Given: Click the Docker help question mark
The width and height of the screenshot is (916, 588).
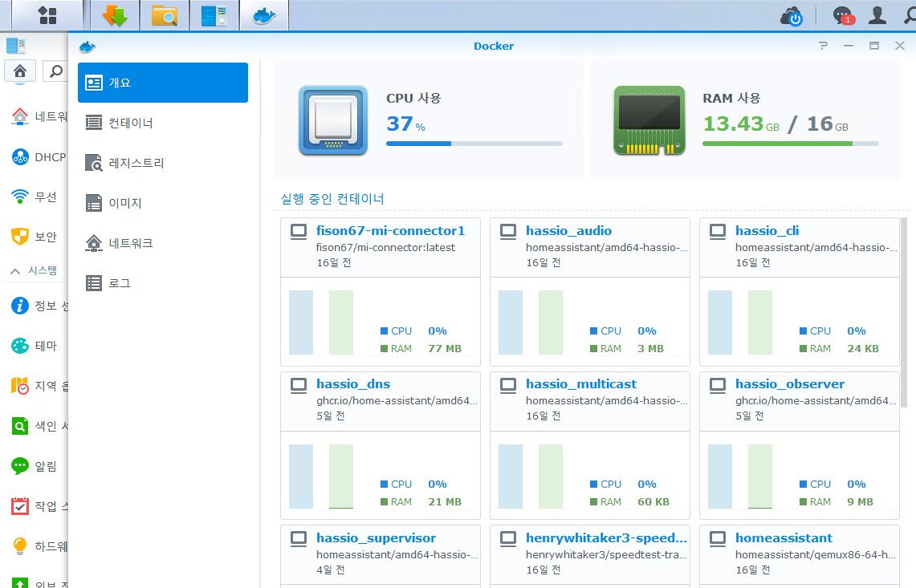Looking at the screenshot, I should pos(823,46).
